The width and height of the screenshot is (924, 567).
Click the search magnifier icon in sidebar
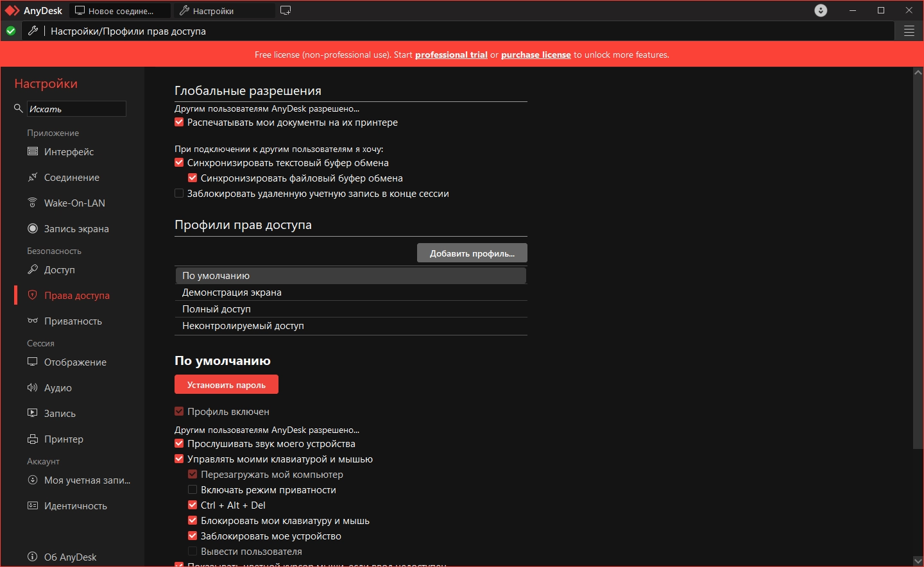pos(19,108)
